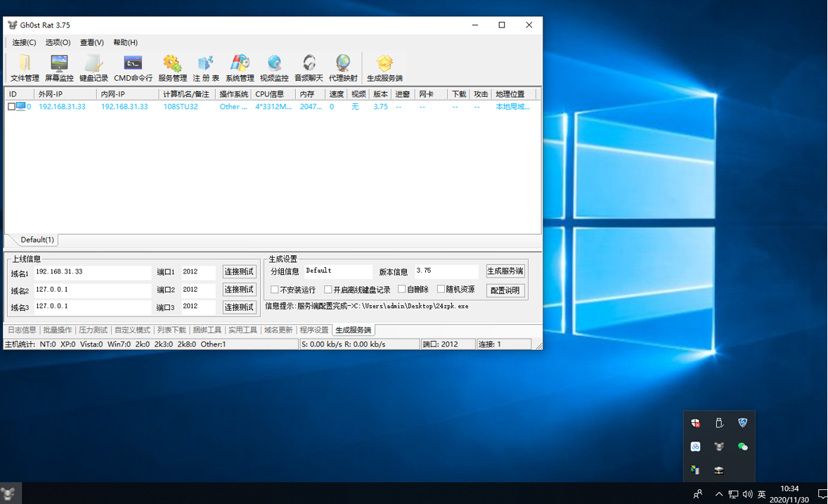Click the IME 英 language indicator
828x504 pixels.
coord(761,494)
